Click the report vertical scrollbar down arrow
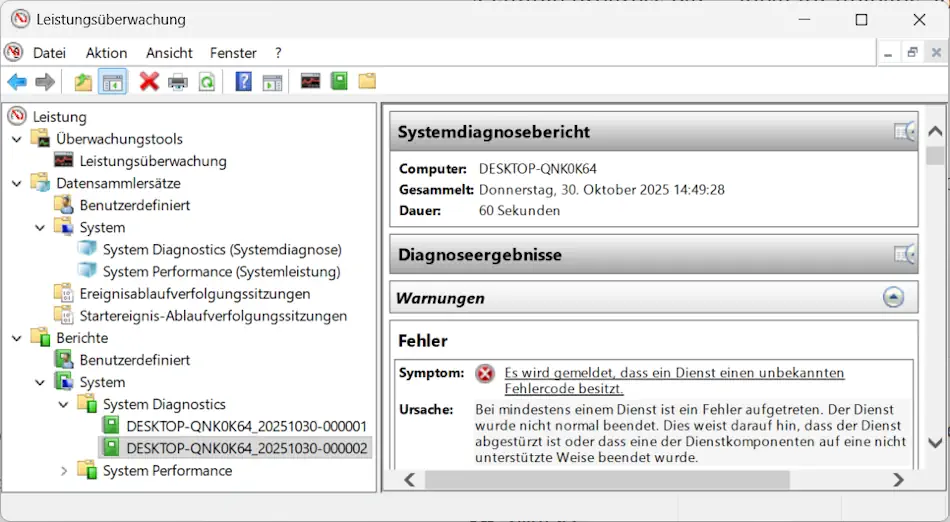 coord(935,443)
